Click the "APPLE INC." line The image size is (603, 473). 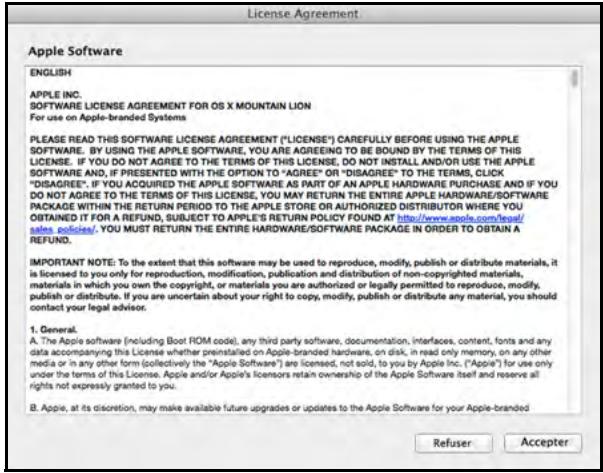click(x=55, y=95)
